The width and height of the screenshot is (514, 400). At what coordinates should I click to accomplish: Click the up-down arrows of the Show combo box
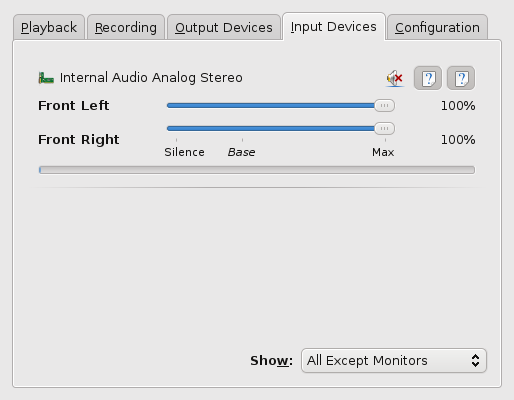click(475, 361)
